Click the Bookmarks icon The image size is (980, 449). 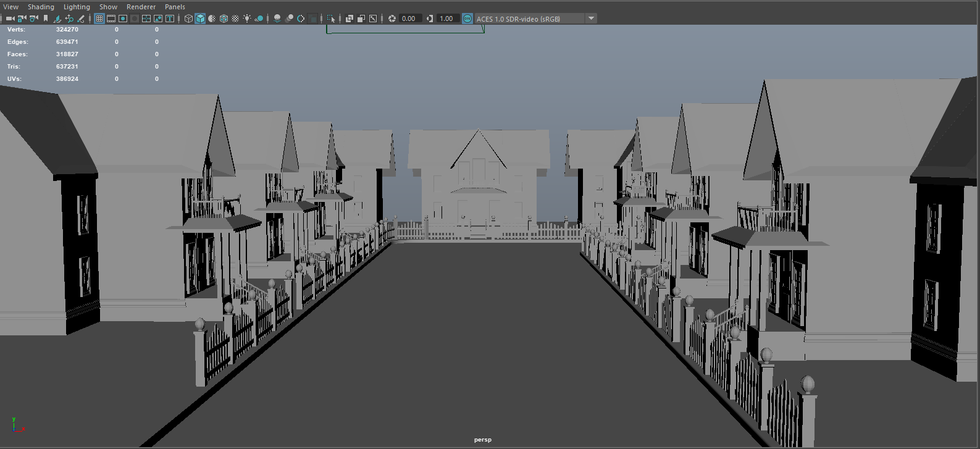point(46,19)
